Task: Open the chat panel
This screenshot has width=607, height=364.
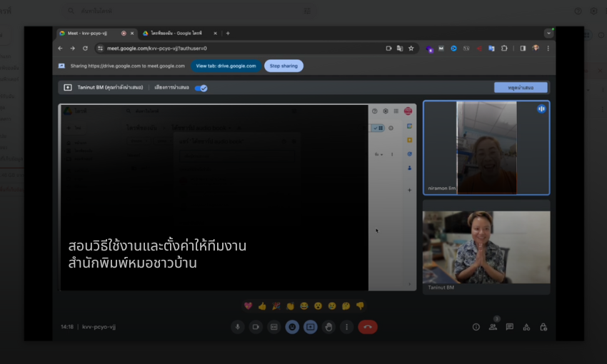Action: point(510,327)
